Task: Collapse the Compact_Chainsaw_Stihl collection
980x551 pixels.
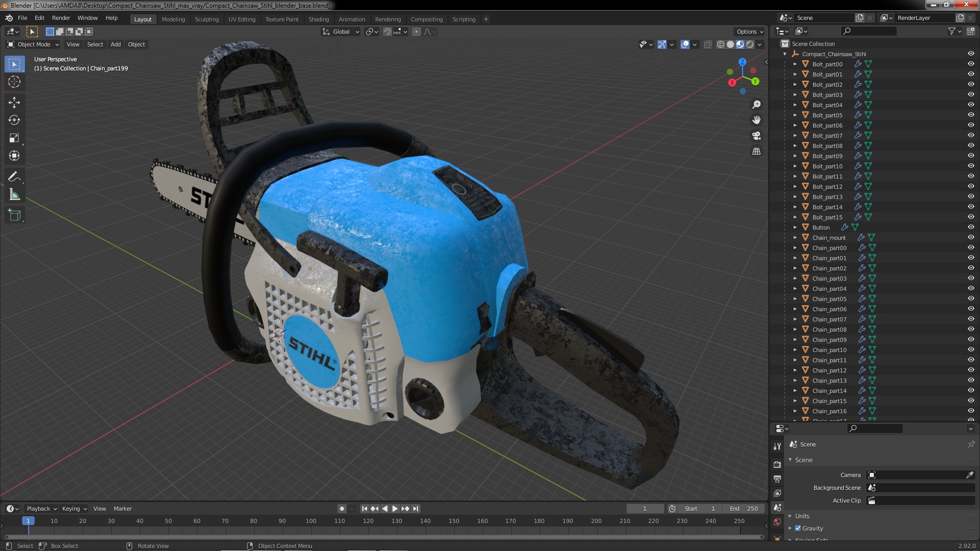Action: pyautogui.click(x=785, y=54)
